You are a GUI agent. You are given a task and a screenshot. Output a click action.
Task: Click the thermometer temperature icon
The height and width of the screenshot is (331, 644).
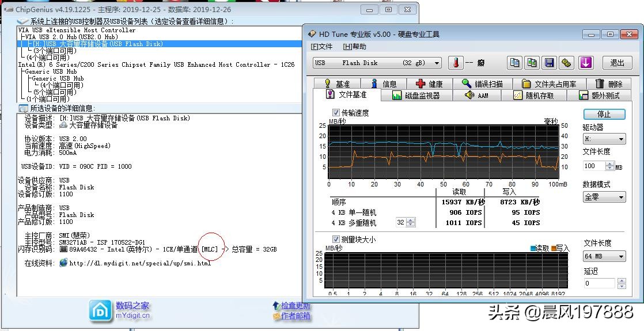456,63
